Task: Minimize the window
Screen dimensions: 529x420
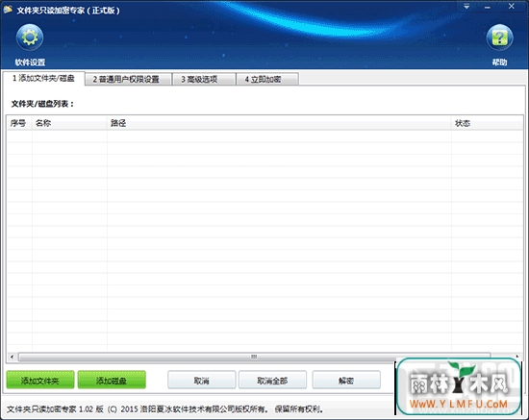Action: (488, 7)
